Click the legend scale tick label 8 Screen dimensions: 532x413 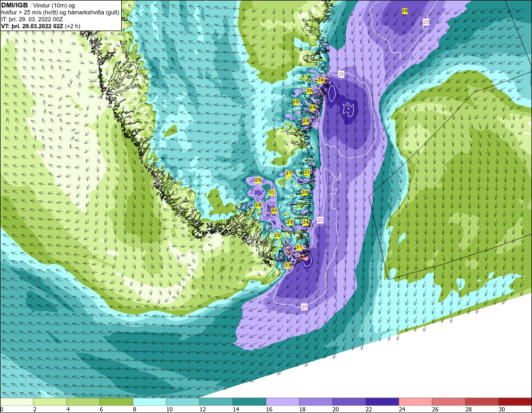tap(135, 410)
